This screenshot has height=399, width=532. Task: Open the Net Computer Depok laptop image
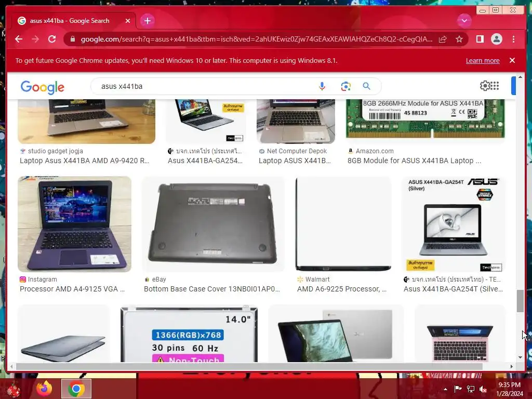coord(296,122)
